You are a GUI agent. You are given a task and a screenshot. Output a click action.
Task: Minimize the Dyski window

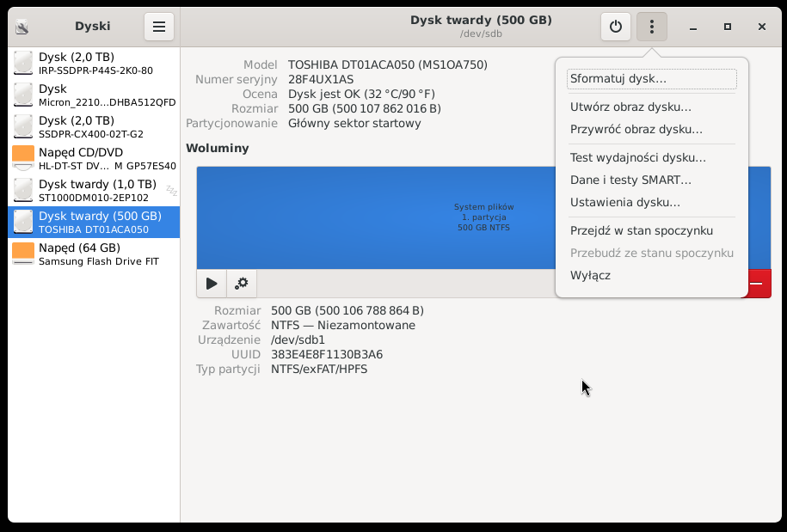point(693,27)
